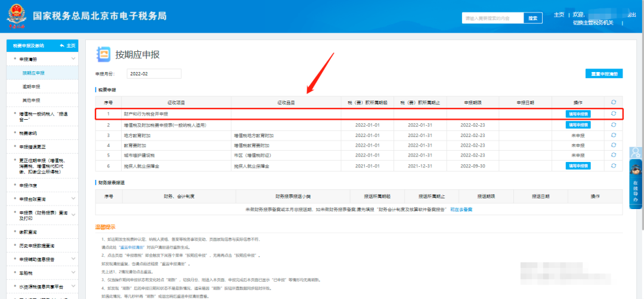
Task: Open 增值税一般纳税人"报退合一" in the sidebar
Action: click(42, 117)
